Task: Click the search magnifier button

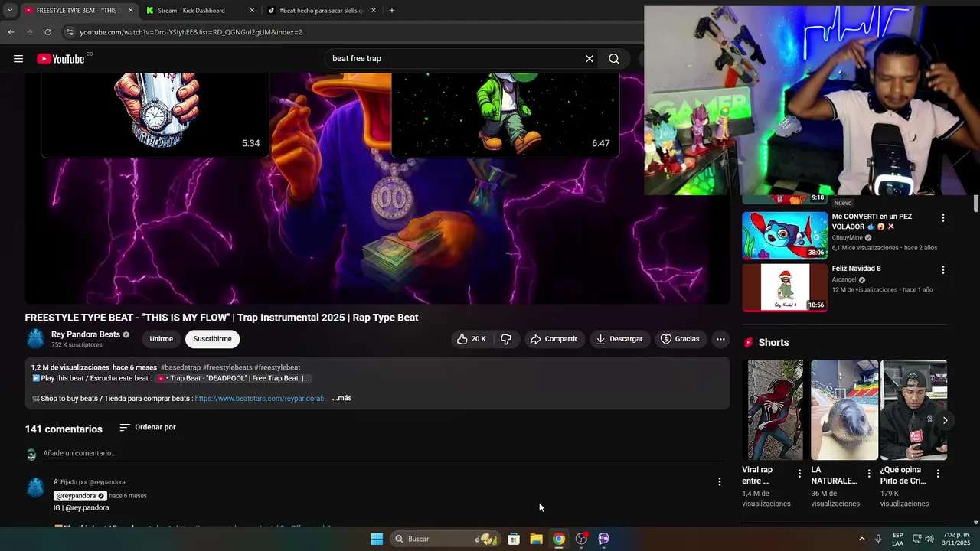Action: pos(614,59)
